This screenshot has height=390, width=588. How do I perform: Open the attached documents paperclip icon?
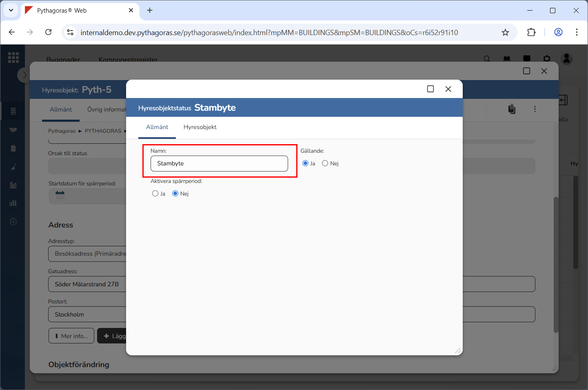point(512,109)
